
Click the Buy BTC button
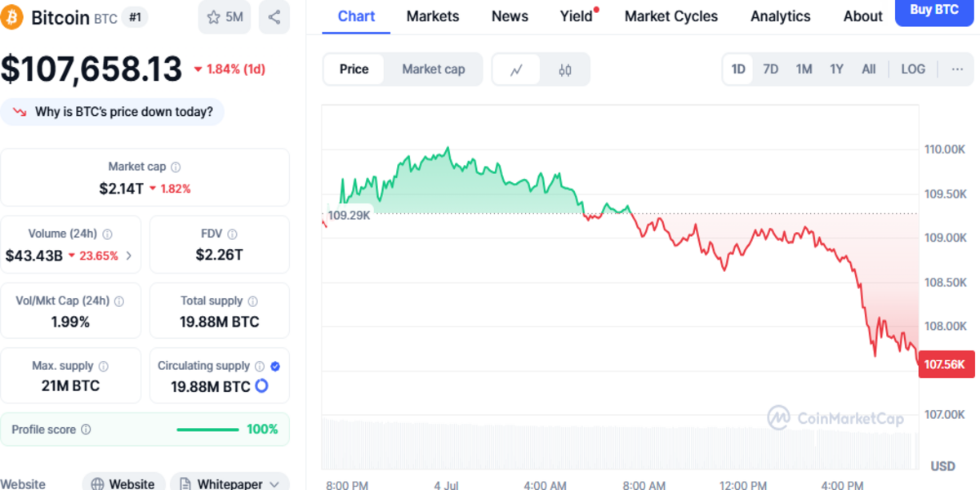click(x=934, y=11)
